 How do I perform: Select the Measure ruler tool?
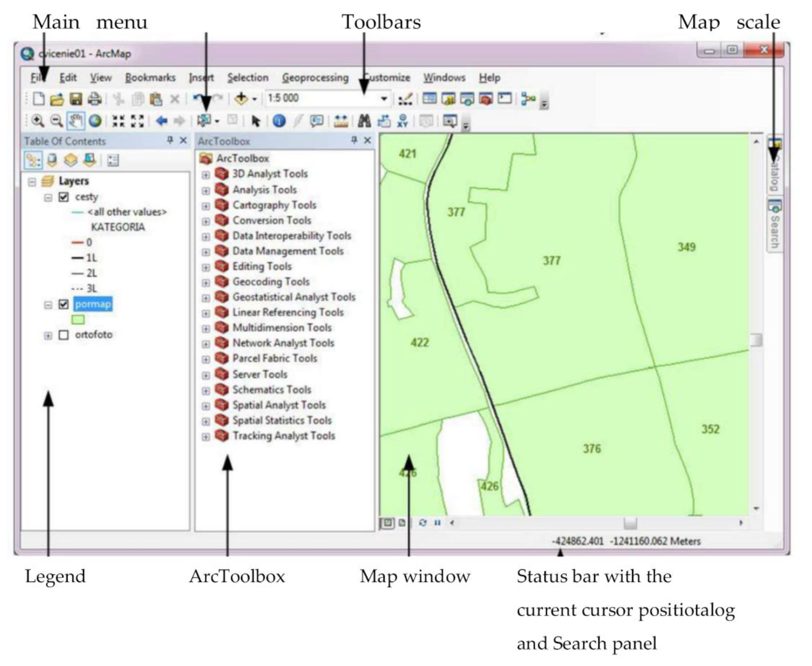(341, 121)
